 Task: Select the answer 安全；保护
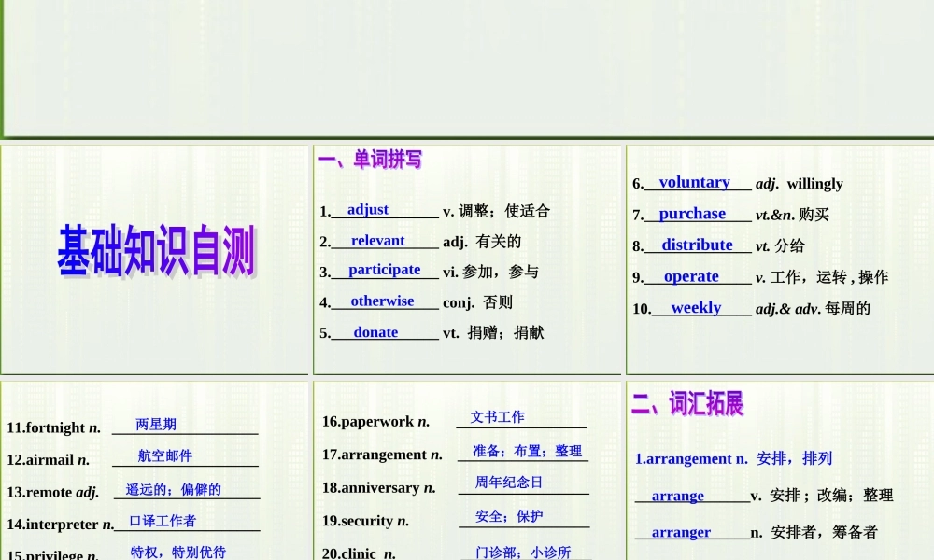509,516
